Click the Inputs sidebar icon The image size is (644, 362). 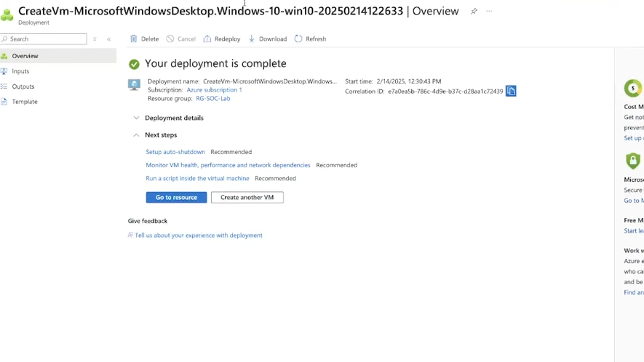(4, 71)
